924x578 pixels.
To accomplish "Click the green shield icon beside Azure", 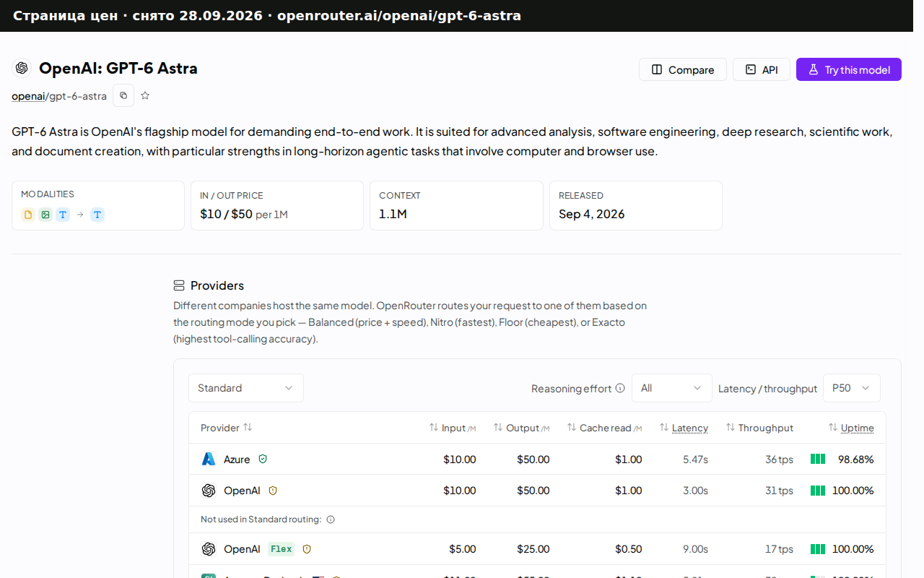I will pos(263,459).
